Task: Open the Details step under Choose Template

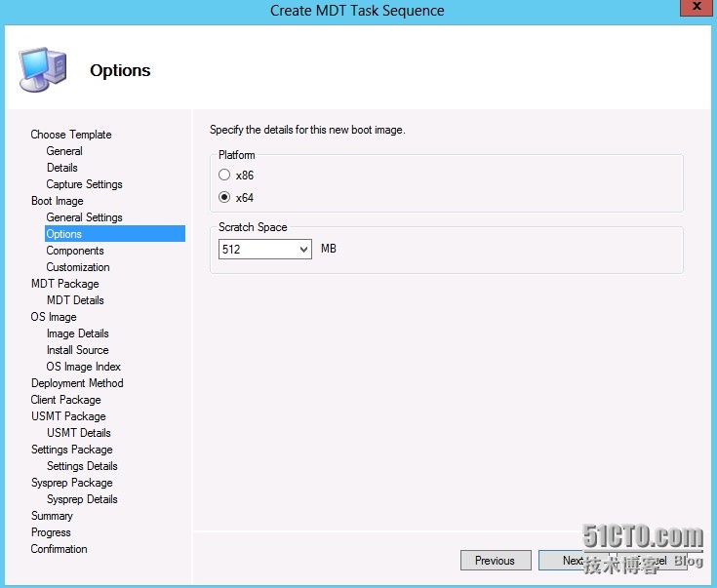Action: pyautogui.click(x=62, y=168)
